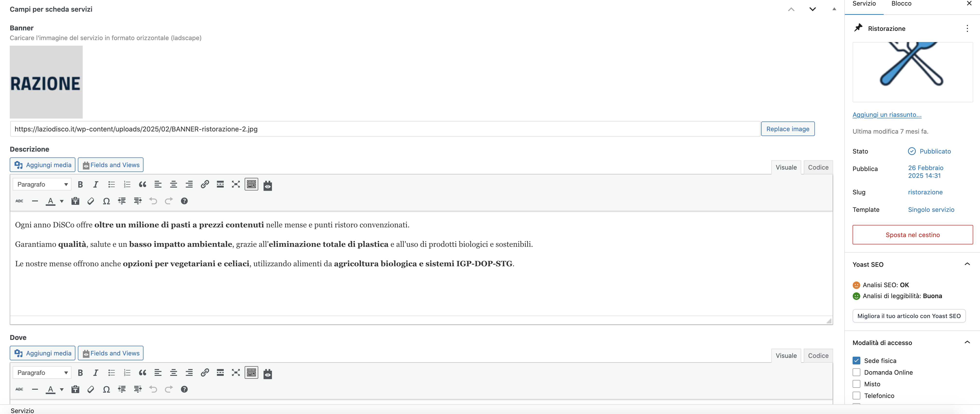Viewport: 980px width, 414px height.
Task: Click insert link icon in Descrizione toolbar
Action: 205,184
